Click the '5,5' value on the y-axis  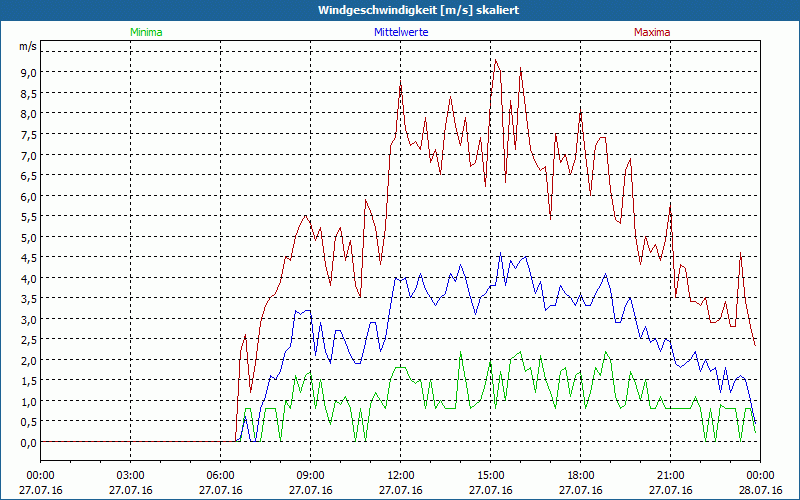[x=29, y=217]
